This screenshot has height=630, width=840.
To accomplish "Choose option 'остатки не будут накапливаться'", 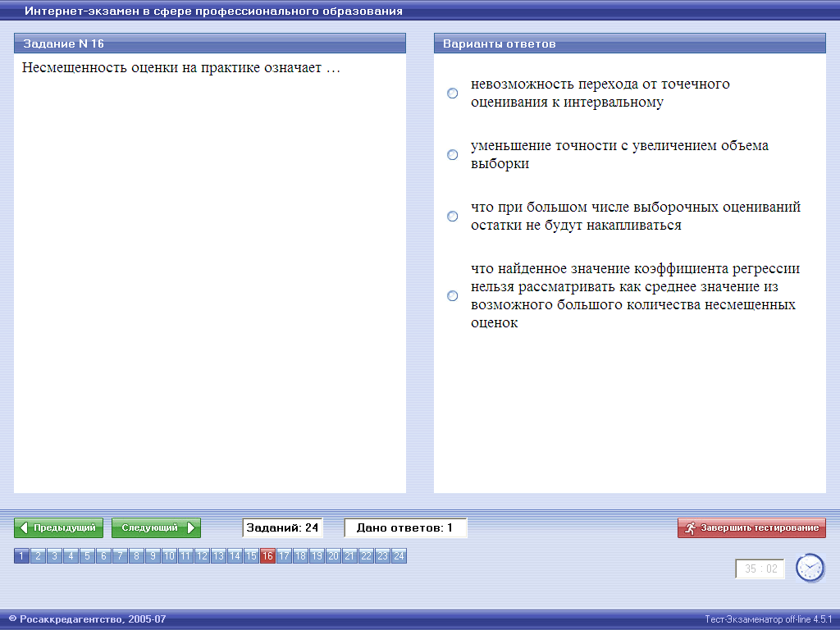I will pos(453,217).
